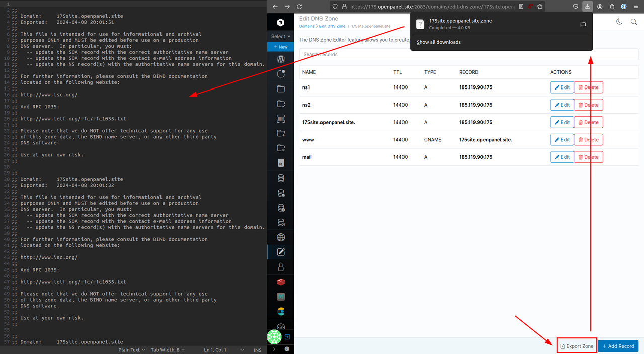Screen dimensions: 644x354
Task: Open Plain Text language dropdown in editor
Action: click(x=132, y=350)
